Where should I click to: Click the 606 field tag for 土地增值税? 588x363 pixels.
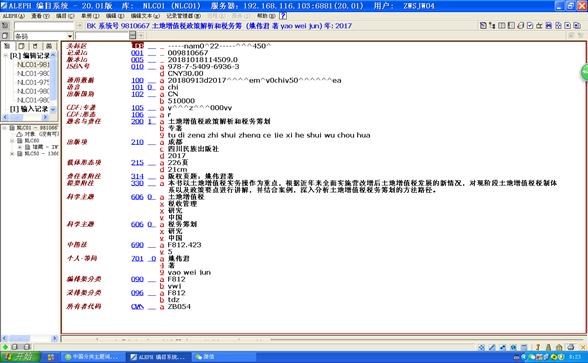tap(137, 197)
